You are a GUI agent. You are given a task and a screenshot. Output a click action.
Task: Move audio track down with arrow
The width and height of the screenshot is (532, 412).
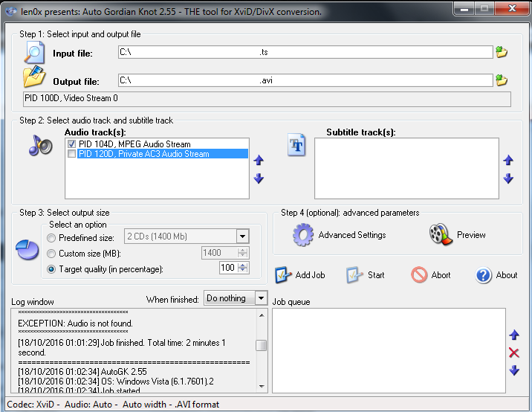pyautogui.click(x=259, y=178)
